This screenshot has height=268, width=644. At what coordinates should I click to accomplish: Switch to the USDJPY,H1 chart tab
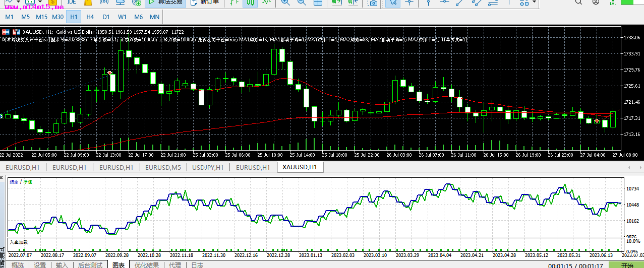click(x=208, y=167)
